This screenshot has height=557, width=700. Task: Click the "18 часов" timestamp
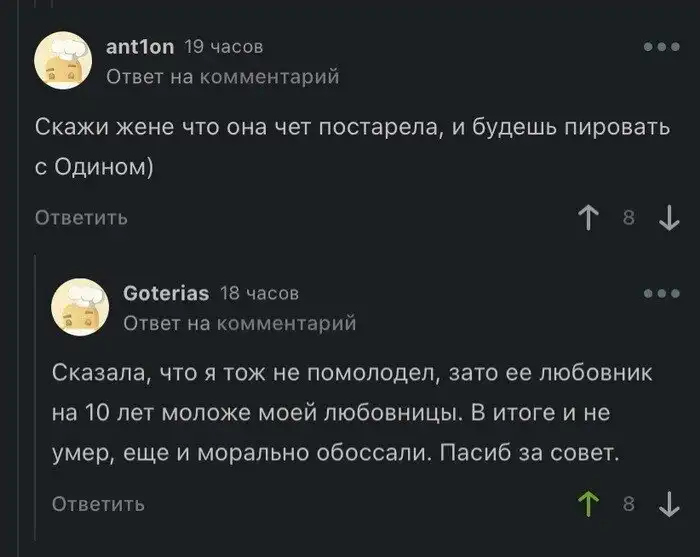[x=259, y=293]
